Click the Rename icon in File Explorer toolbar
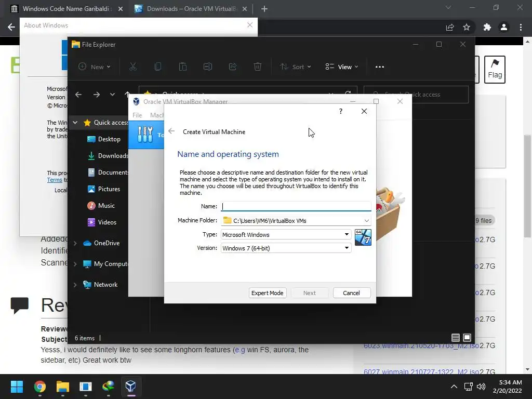This screenshot has height=399, width=532. pyautogui.click(x=208, y=67)
